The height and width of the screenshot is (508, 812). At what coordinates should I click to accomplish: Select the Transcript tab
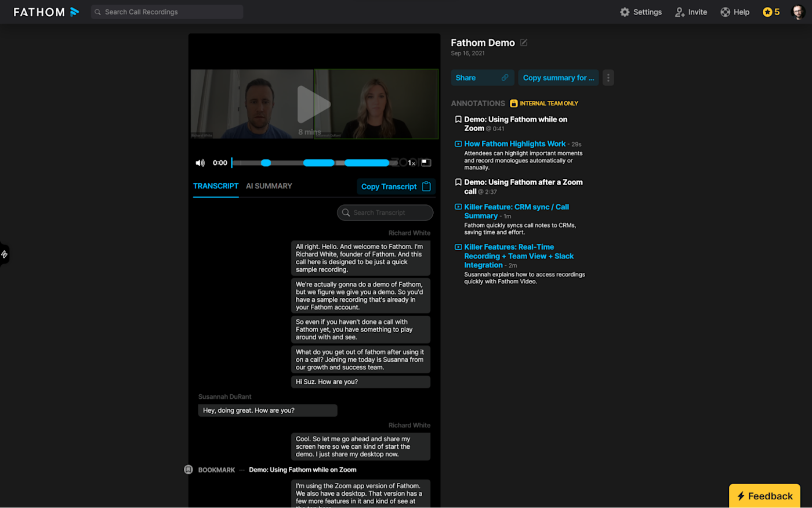click(216, 186)
